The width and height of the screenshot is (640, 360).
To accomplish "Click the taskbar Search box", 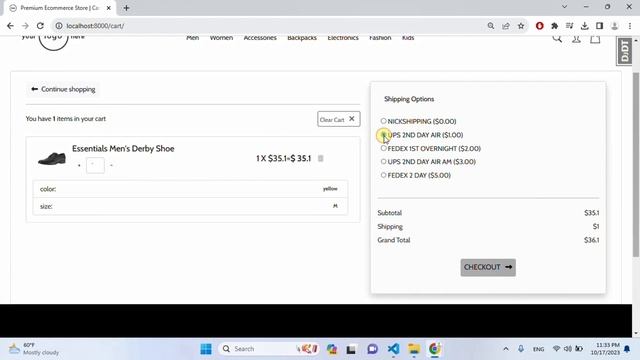I will click(270, 349).
